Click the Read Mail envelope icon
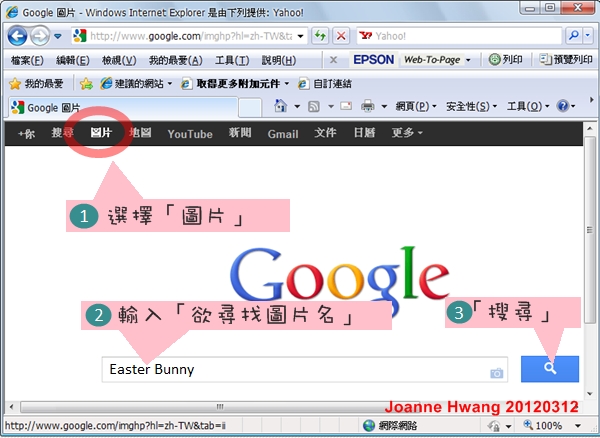The image size is (600, 438). [346, 106]
